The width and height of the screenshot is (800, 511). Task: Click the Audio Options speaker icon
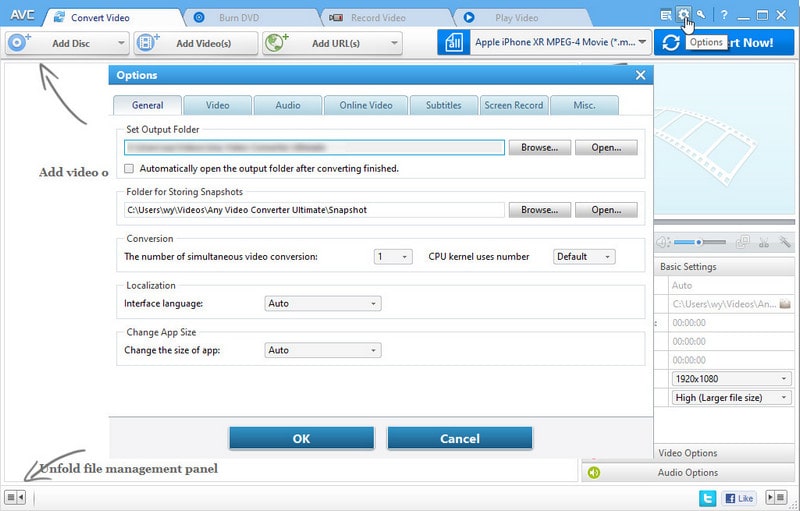click(x=593, y=473)
